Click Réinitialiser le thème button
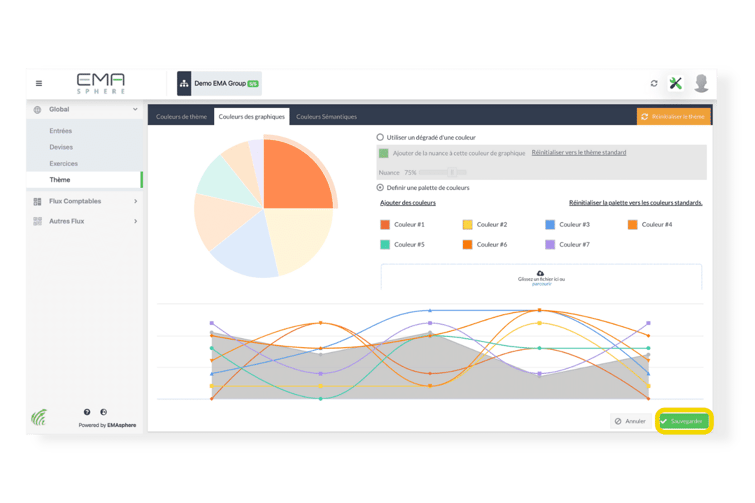 click(x=674, y=116)
